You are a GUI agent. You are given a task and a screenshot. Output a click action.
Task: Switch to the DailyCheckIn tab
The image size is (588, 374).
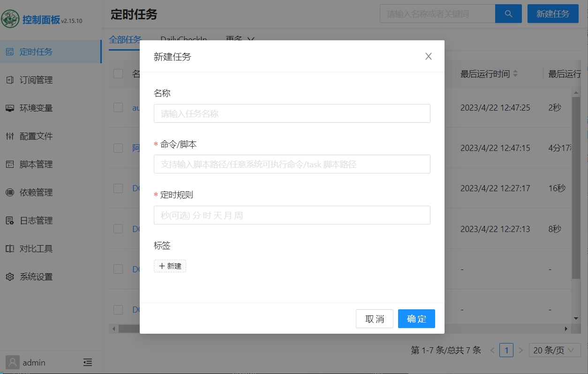(184, 39)
